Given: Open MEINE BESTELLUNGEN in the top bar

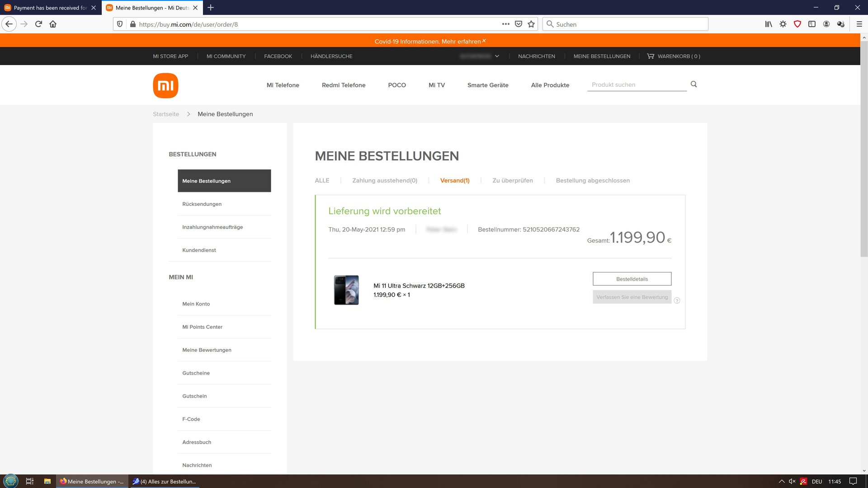Looking at the screenshot, I should click(602, 56).
